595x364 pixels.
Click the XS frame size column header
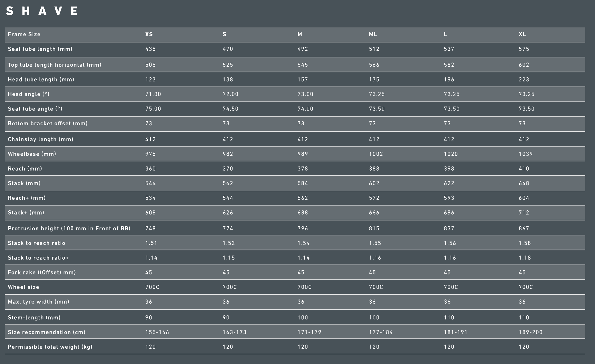[149, 34]
